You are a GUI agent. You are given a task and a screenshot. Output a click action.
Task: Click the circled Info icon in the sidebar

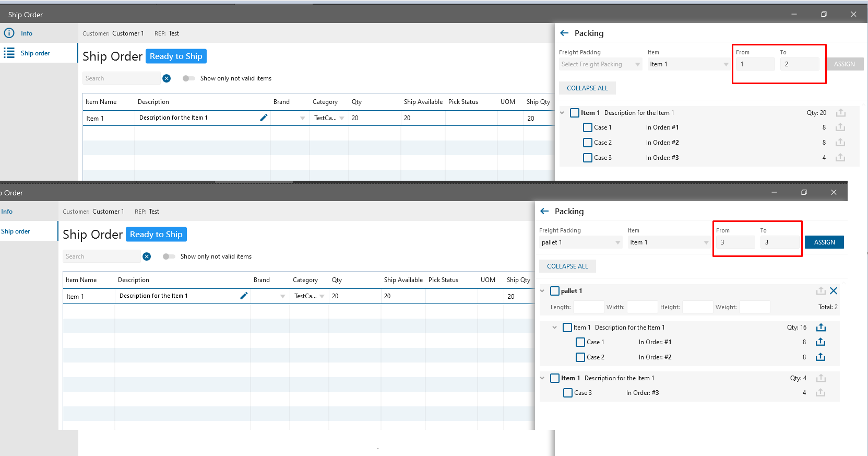coord(9,33)
